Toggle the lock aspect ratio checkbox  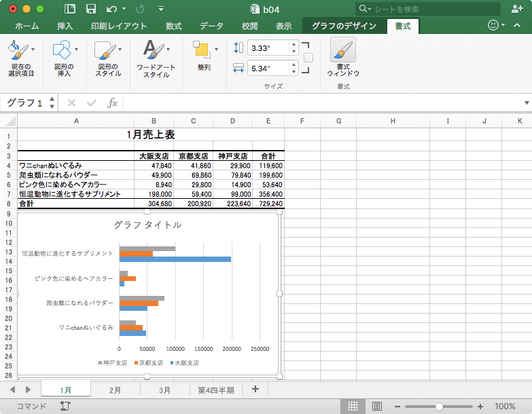(308, 58)
